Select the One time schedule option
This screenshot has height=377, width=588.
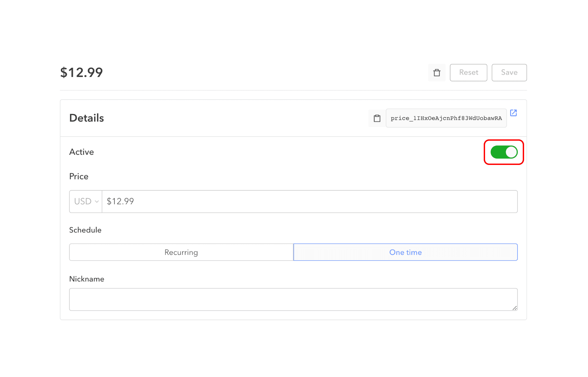pos(405,252)
